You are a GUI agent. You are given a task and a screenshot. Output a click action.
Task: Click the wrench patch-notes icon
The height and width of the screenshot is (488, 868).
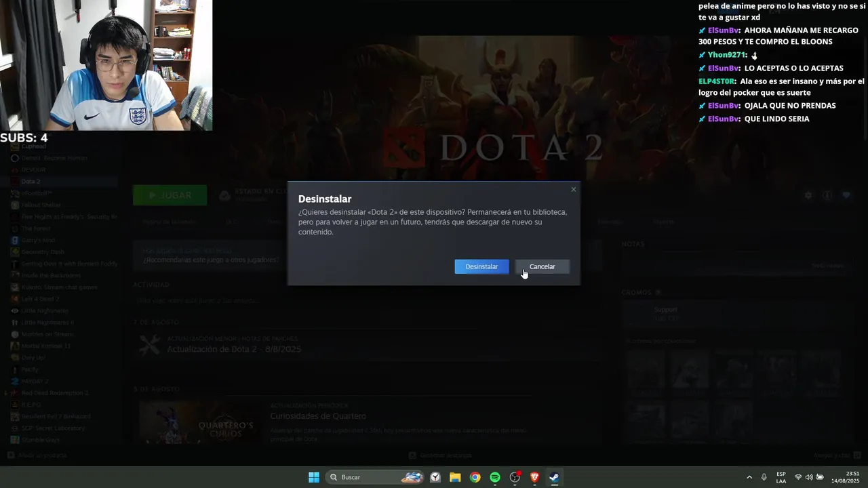[149, 345]
